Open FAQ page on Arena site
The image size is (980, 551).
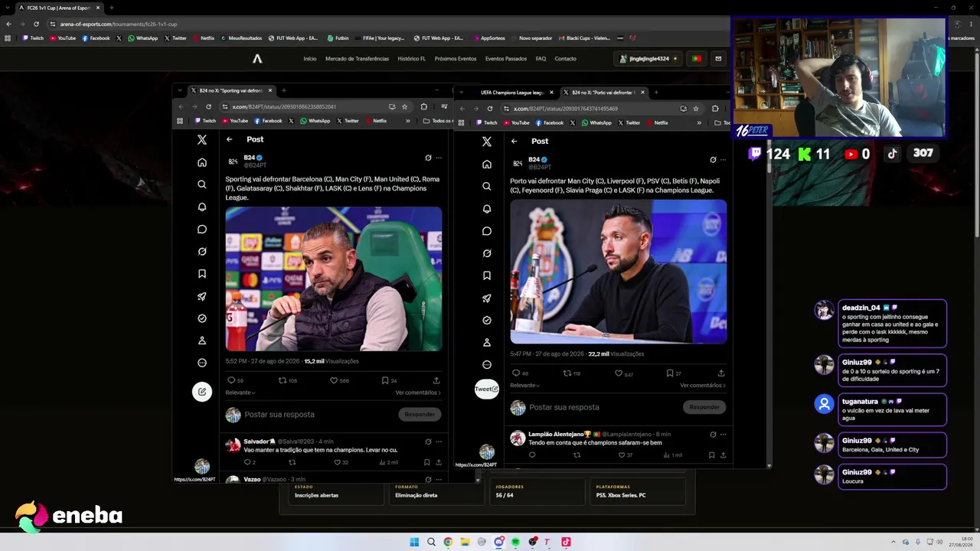click(541, 59)
